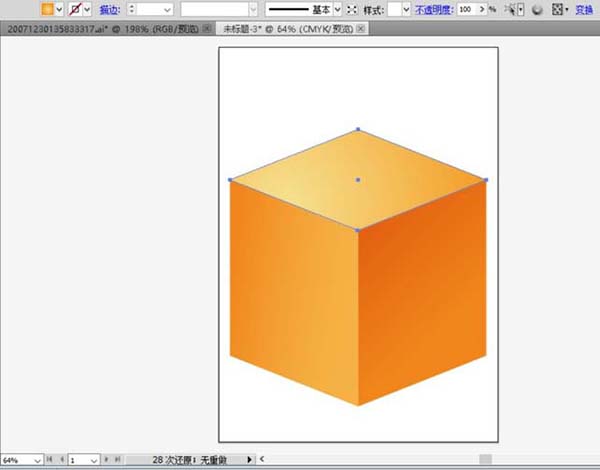
Task: Click the bottom anchor point of the top face
Action: [358, 230]
